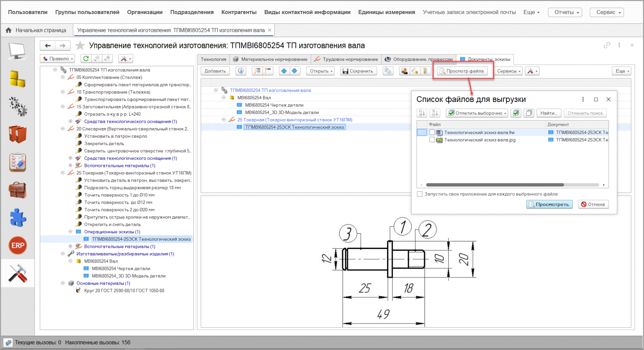Check the Технологический эскиз вала.jpg file checkbox
The image size is (644, 350).
[432, 140]
